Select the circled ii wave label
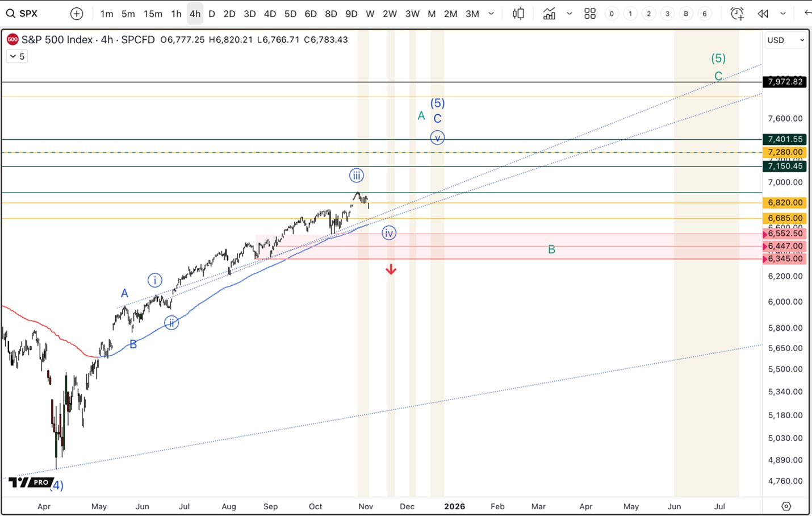Viewport: 812px width, 516px height. click(x=171, y=323)
